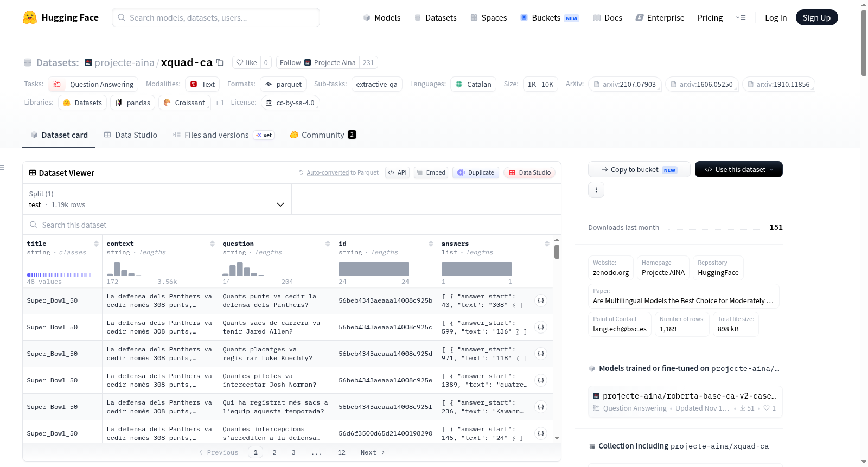Sort by id column
868x467 pixels.
pos(431,244)
